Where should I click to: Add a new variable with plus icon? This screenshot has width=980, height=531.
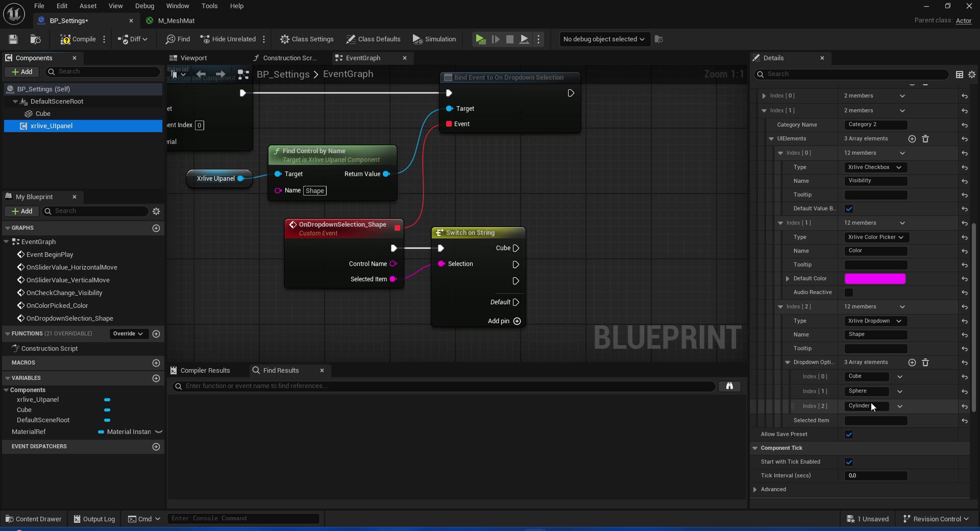point(156,378)
